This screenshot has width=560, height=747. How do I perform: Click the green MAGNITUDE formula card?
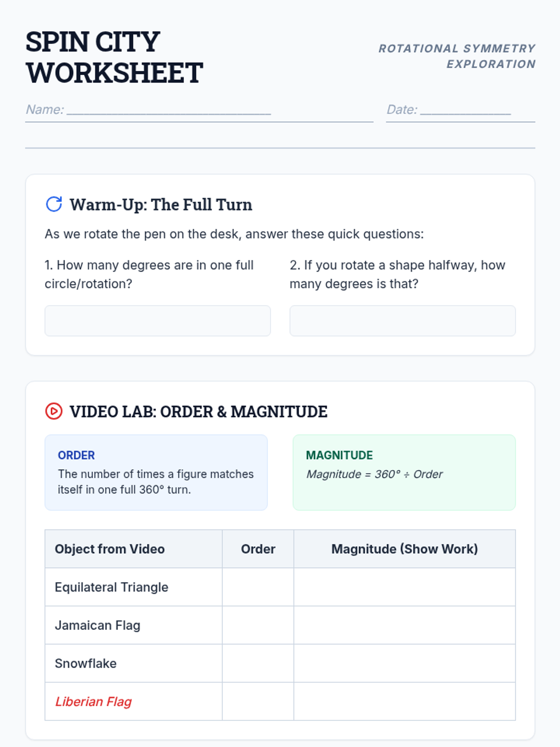[404, 472]
